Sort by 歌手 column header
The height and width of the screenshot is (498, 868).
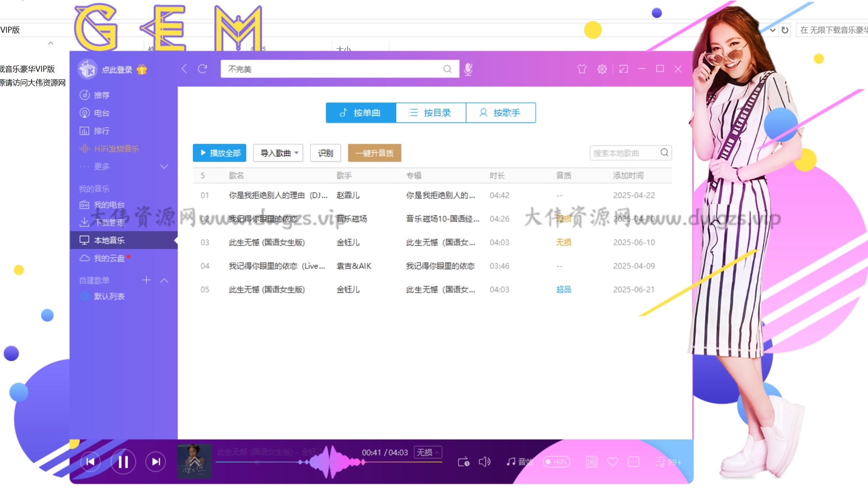click(344, 176)
